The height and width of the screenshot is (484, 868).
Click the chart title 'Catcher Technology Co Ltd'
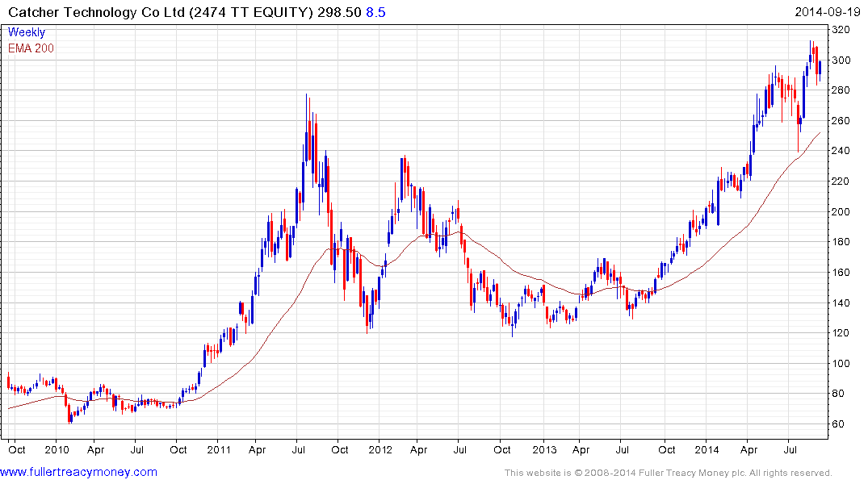[x=96, y=12]
